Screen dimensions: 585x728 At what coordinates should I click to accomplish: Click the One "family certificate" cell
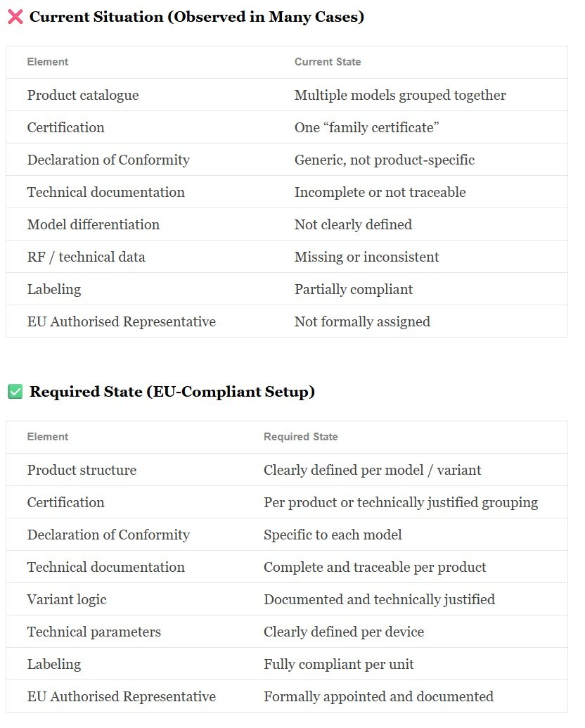[366, 127]
